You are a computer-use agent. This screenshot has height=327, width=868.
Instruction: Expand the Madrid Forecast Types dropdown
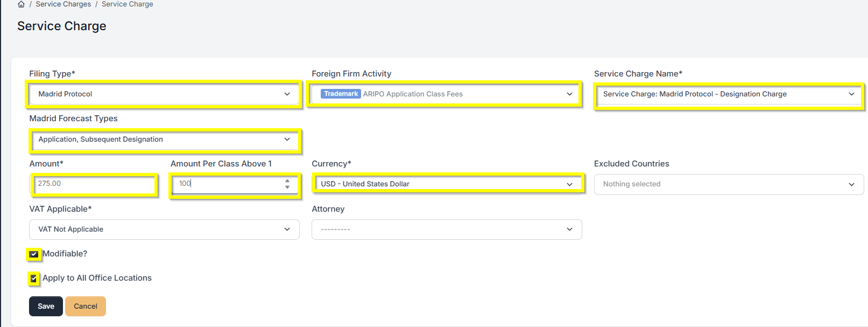click(x=164, y=140)
